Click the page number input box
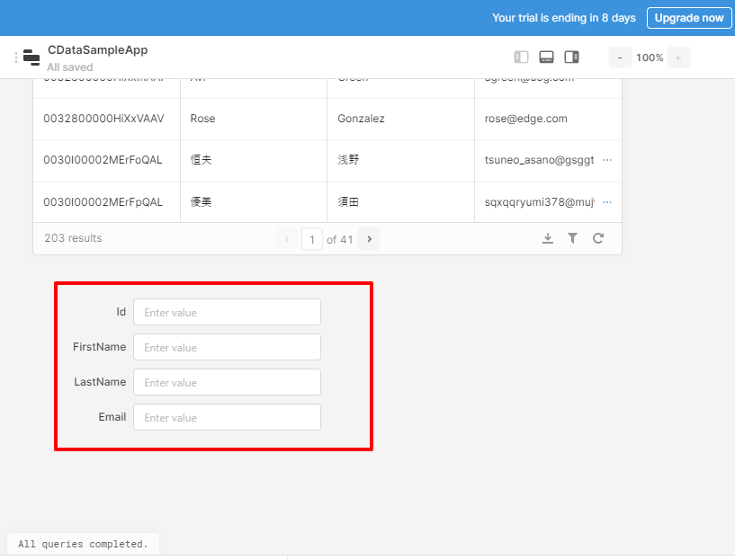 (x=311, y=239)
